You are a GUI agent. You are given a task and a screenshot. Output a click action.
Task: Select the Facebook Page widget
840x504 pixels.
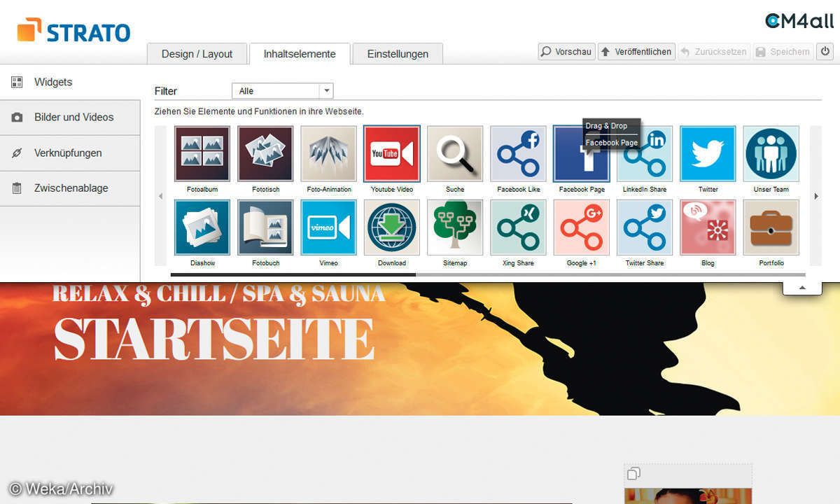[x=581, y=153]
